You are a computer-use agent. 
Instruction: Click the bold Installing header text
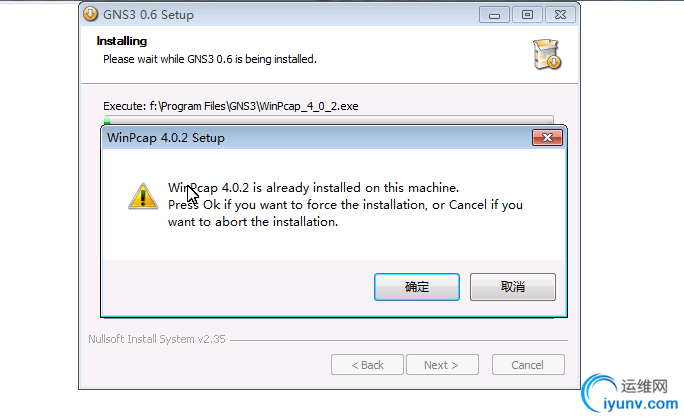click(121, 41)
